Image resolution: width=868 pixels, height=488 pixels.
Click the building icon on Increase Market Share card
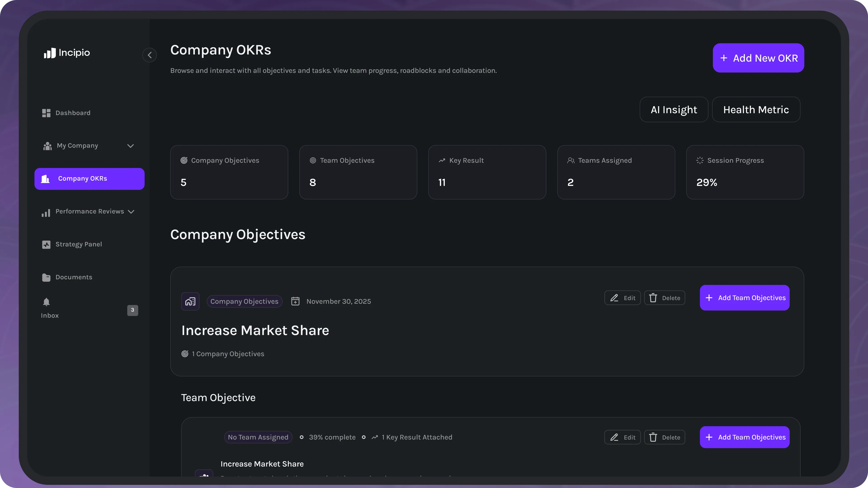tap(190, 301)
